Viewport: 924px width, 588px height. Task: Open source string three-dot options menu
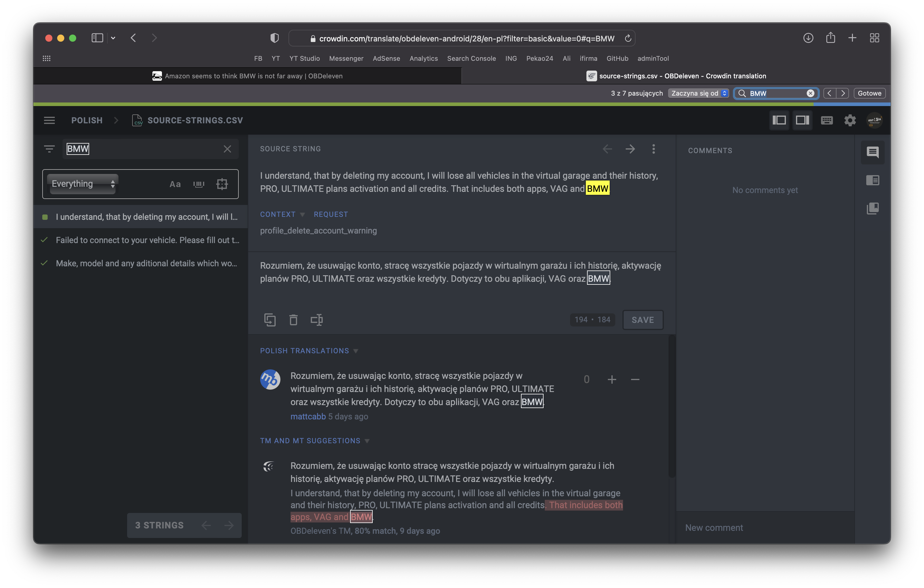tap(653, 149)
